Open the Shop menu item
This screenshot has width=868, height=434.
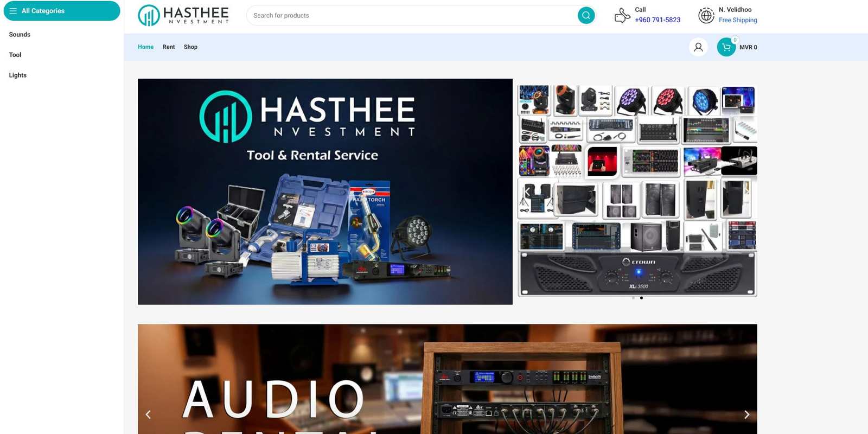(x=190, y=47)
